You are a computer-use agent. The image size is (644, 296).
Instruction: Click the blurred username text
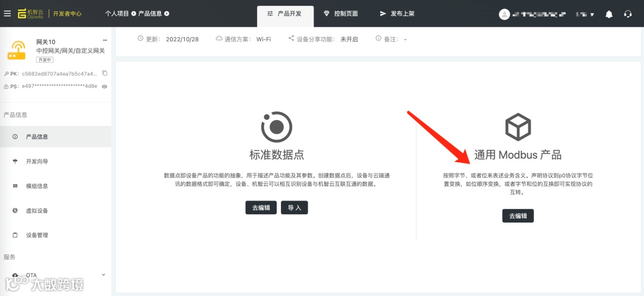tap(539, 14)
